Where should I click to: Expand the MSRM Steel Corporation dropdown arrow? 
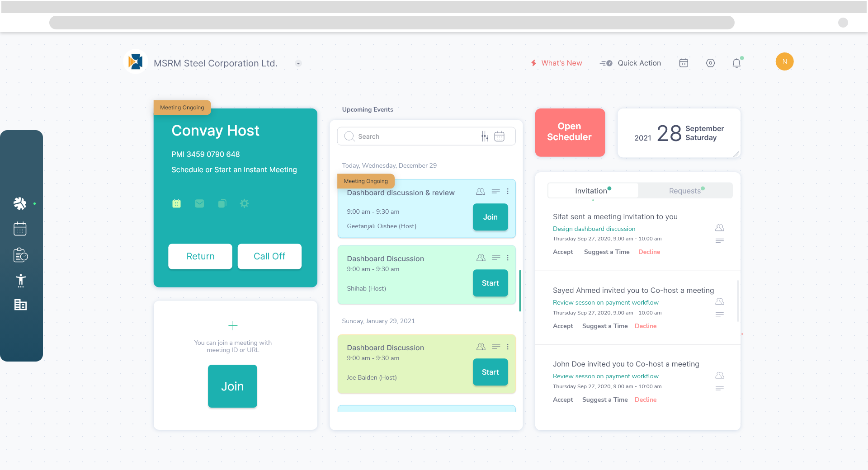point(298,64)
